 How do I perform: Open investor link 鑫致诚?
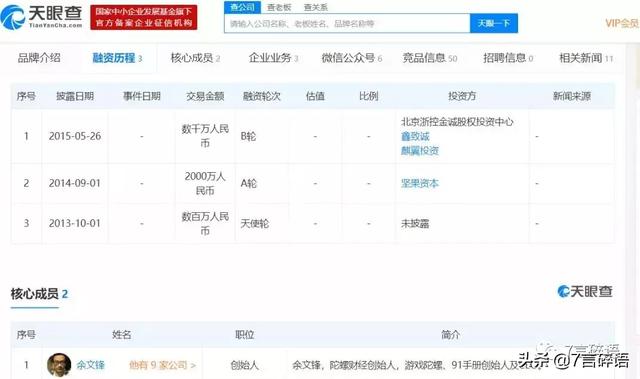pos(415,136)
